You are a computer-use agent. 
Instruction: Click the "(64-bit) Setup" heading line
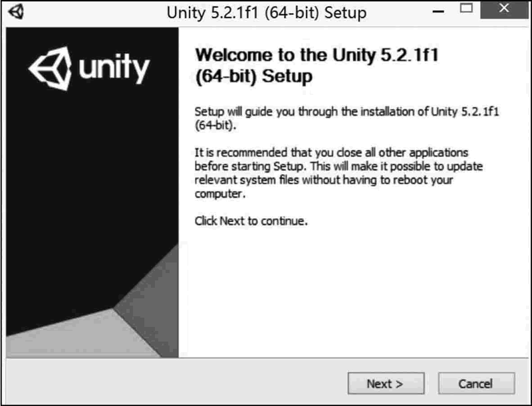[254, 76]
